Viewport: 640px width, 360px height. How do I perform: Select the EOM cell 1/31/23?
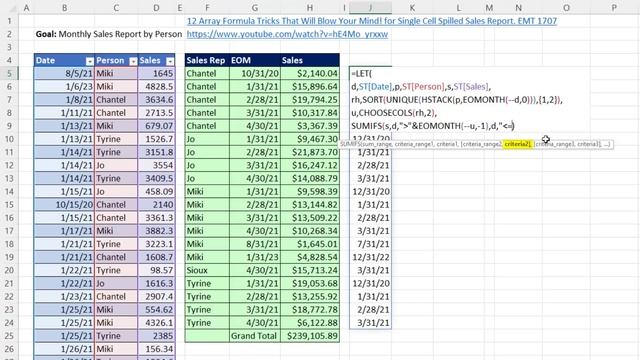(255, 257)
